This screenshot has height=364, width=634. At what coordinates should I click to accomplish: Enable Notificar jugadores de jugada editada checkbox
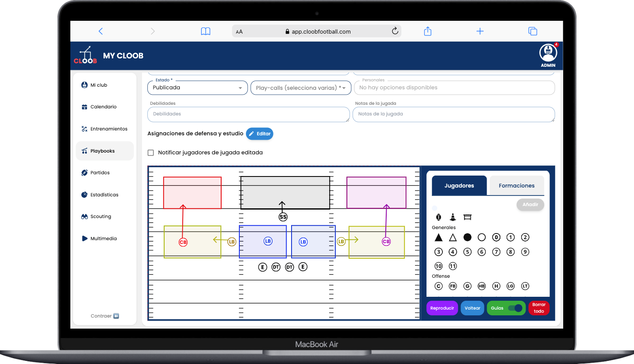pos(151,153)
